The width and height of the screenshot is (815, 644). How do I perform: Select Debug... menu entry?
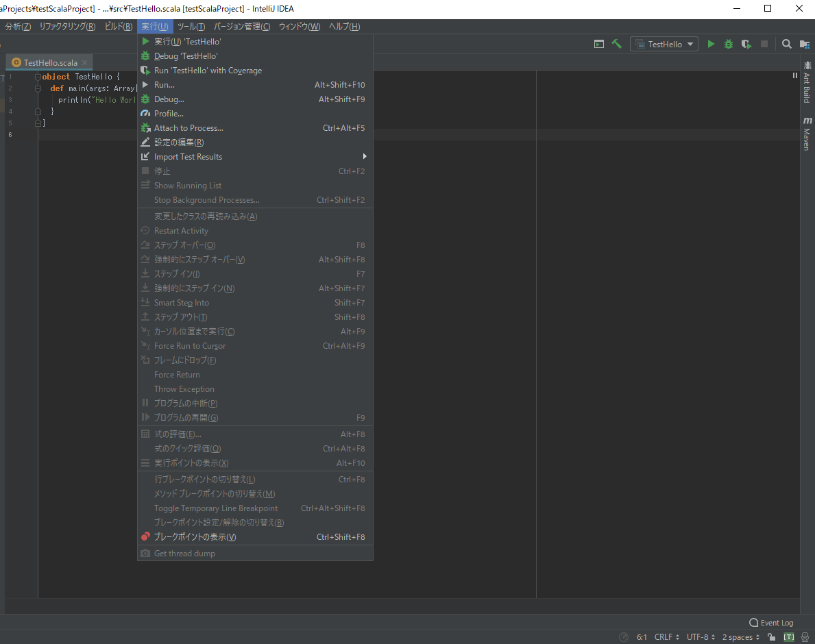coord(255,99)
